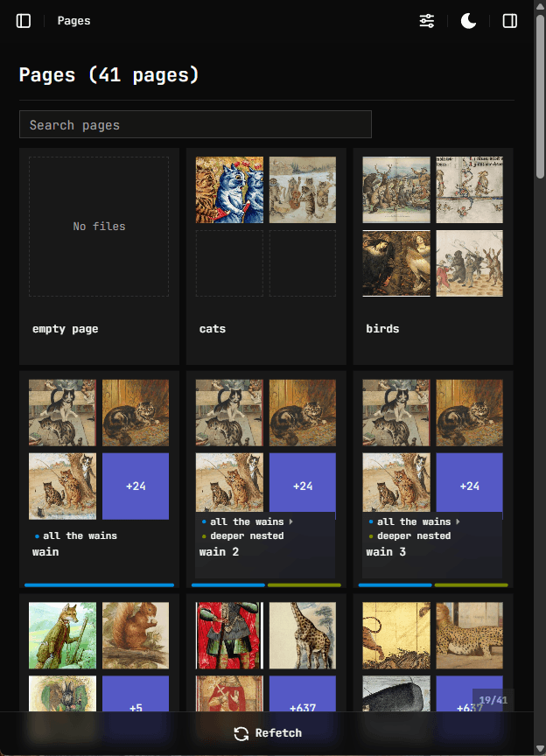Click the Refetch circular arrows icon

point(241,733)
